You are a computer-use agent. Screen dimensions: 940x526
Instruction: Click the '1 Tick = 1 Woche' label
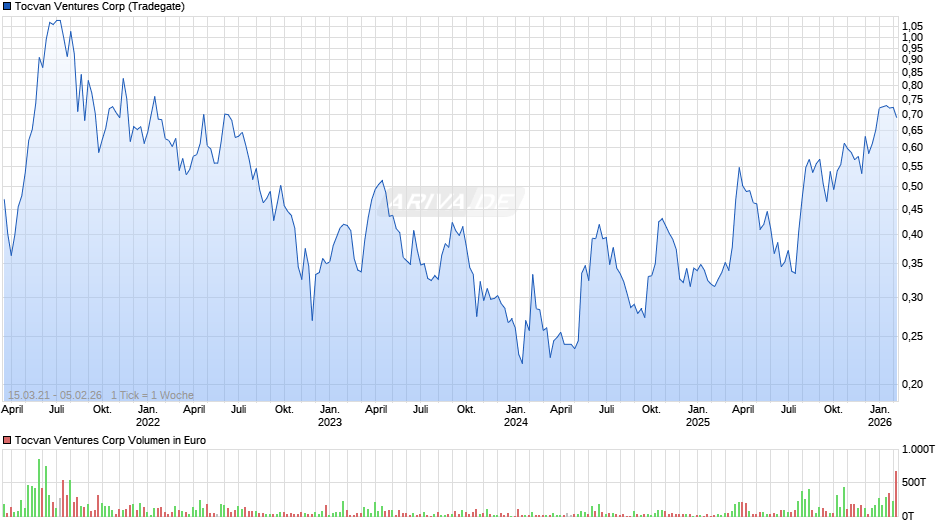tap(152, 395)
